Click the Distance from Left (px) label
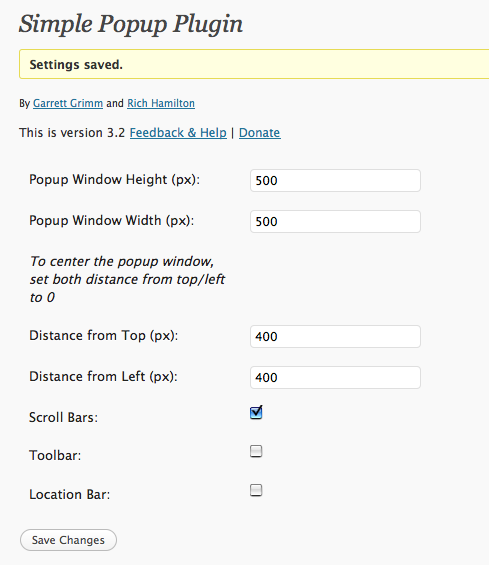Viewport: 489px width, 565px height. 103,377
